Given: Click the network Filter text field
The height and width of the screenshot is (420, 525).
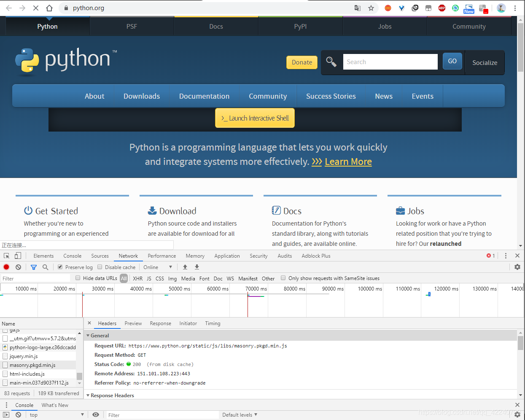Looking at the screenshot, I should [35, 278].
